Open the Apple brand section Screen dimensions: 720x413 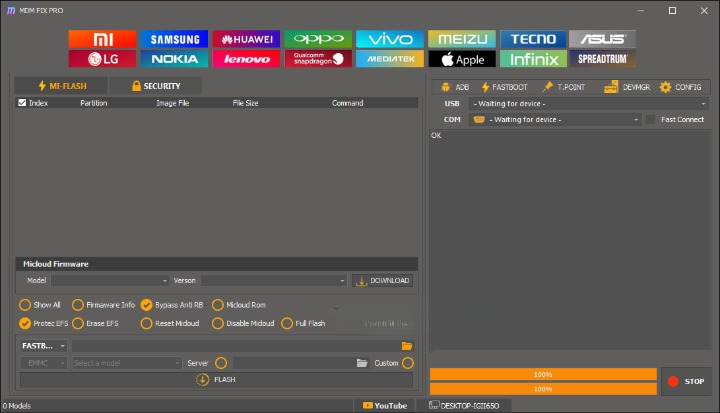461,58
